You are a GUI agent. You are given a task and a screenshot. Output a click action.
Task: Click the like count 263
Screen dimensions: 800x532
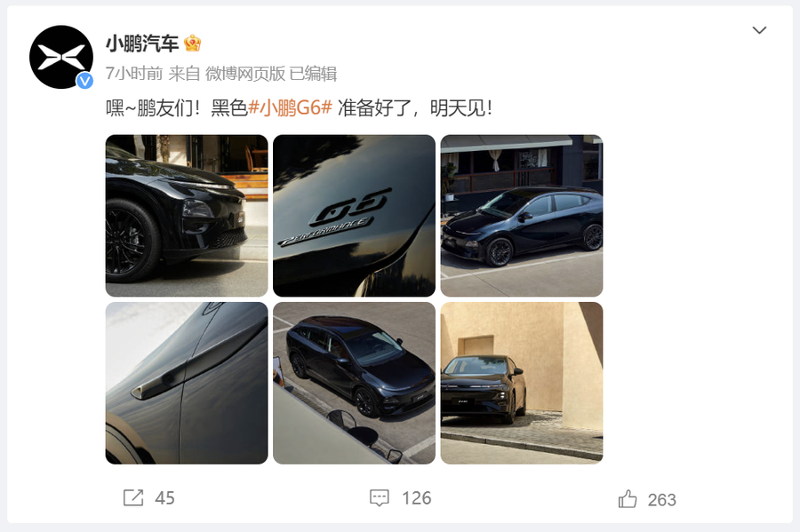click(661, 500)
